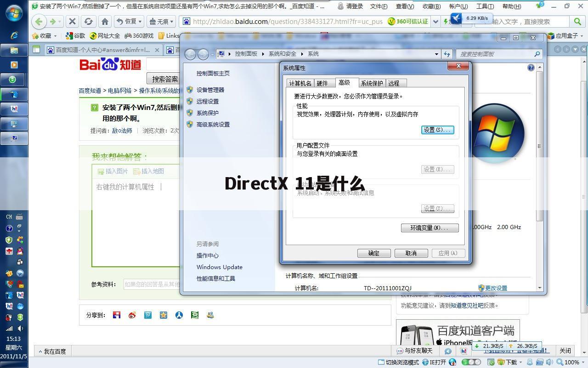Click the Performance 设置(S) button
588x368 pixels.
[x=437, y=130]
